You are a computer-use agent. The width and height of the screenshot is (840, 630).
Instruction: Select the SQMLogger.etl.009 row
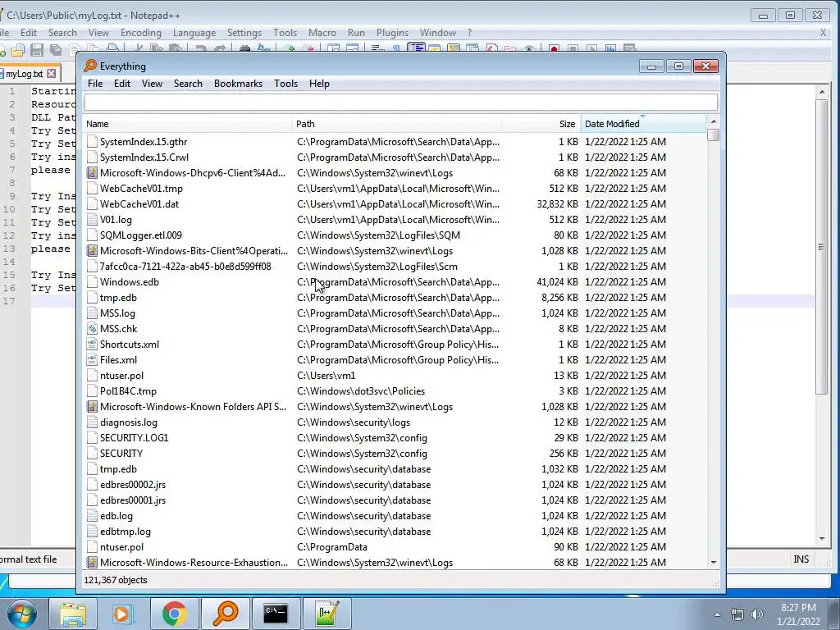(x=395, y=235)
